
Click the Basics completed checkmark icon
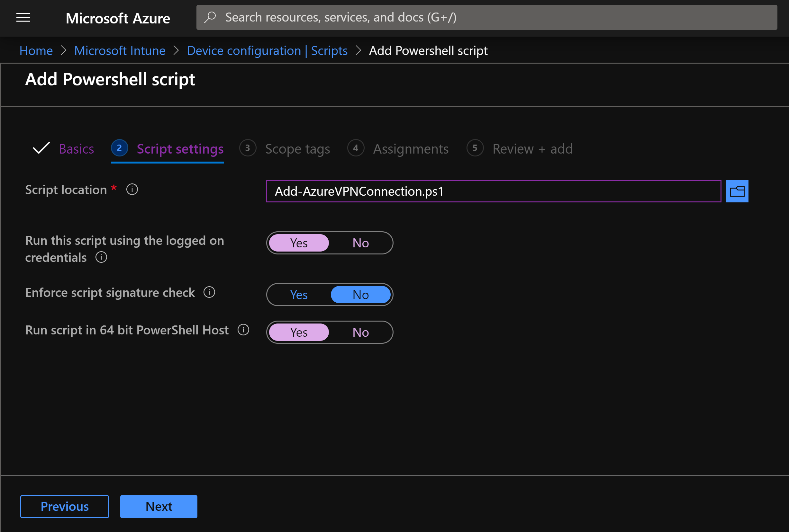pos(41,148)
